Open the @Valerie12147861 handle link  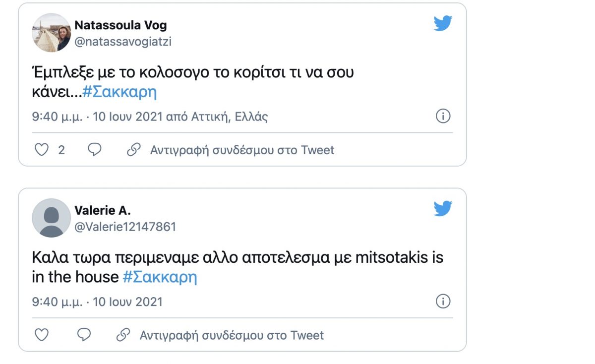coord(125,227)
